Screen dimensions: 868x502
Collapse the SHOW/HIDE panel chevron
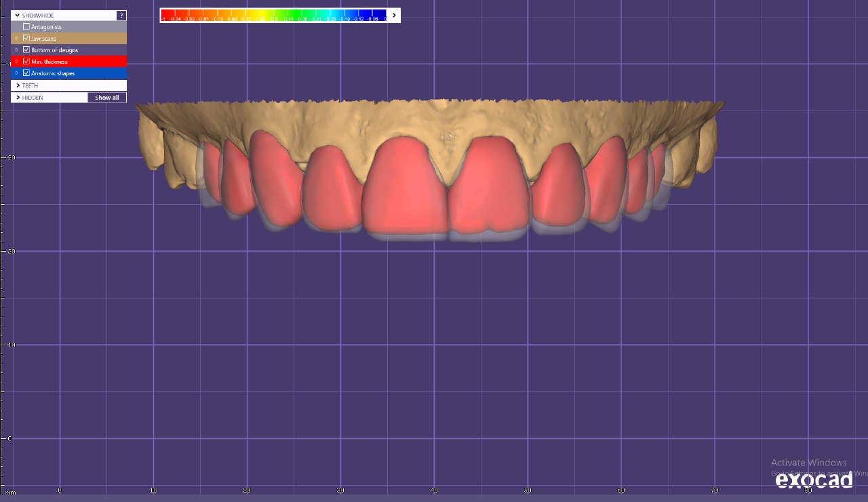click(18, 15)
